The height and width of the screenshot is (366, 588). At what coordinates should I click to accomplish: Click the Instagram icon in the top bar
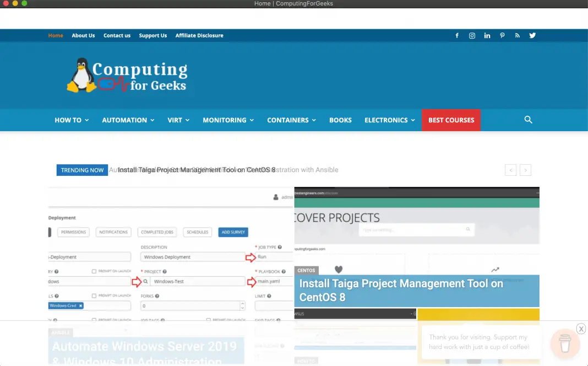click(472, 35)
